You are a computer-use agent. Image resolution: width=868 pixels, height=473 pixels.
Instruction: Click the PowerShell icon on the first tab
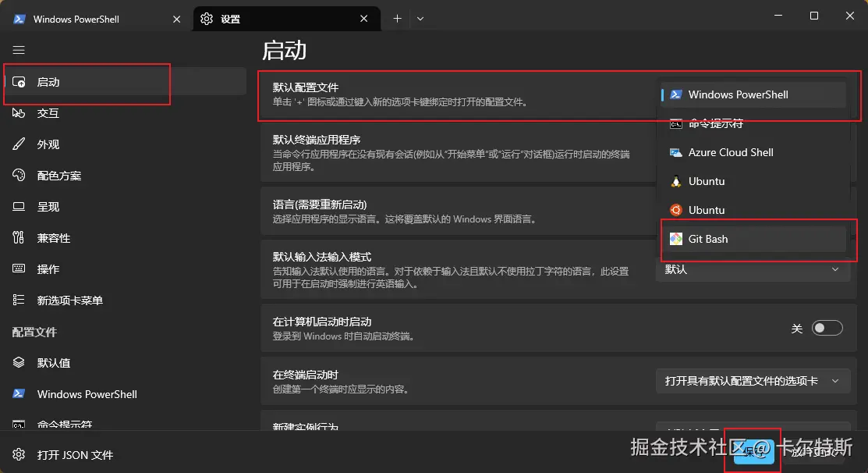point(19,19)
